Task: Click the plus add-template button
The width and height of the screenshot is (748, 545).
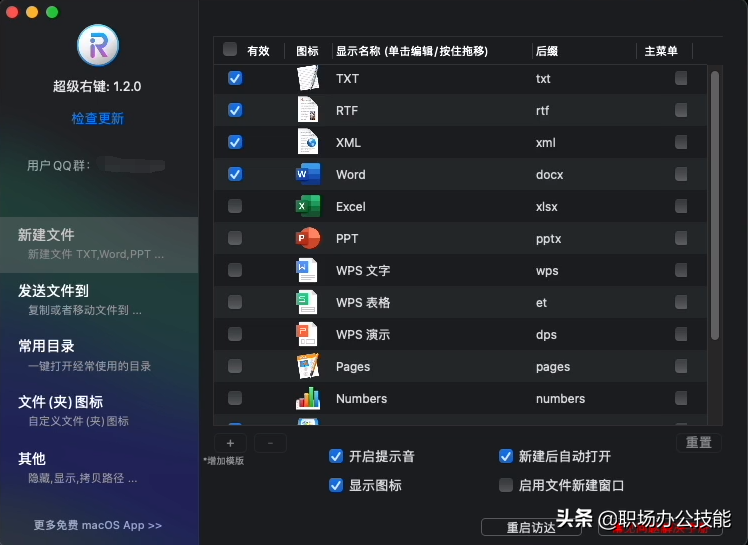Action: (230, 443)
